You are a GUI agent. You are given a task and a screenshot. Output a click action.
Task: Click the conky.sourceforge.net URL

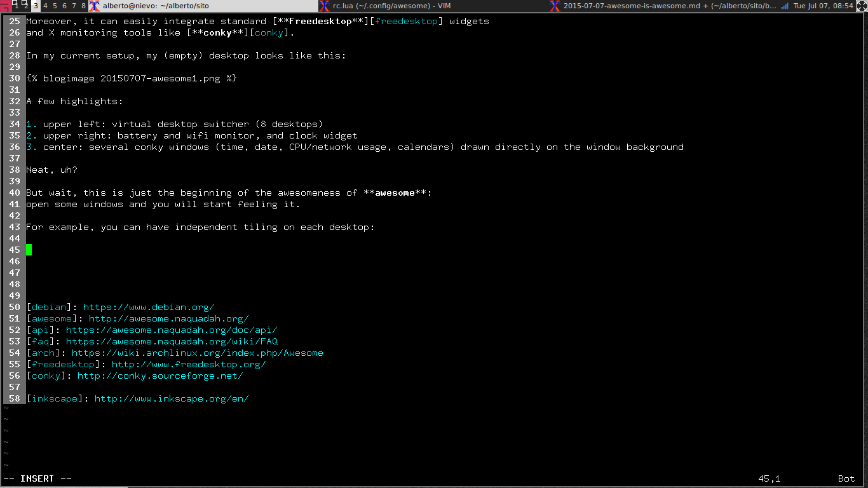(160, 376)
